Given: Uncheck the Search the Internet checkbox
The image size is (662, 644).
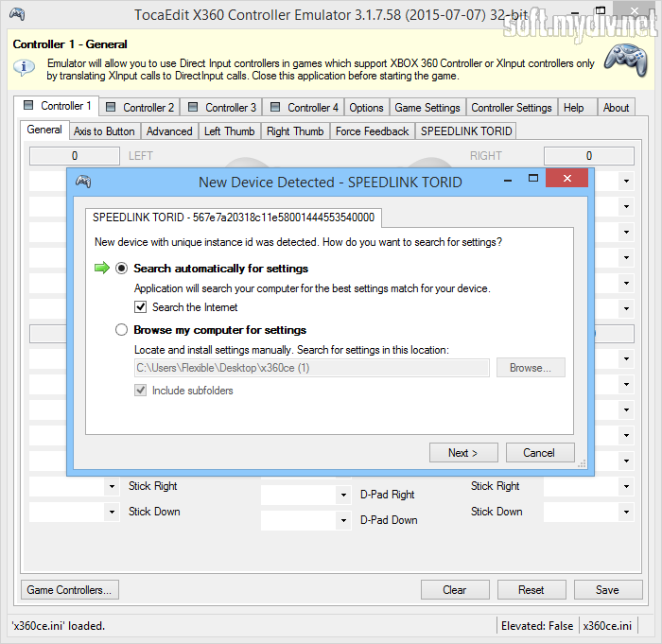Looking at the screenshot, I should pos(141,307).
